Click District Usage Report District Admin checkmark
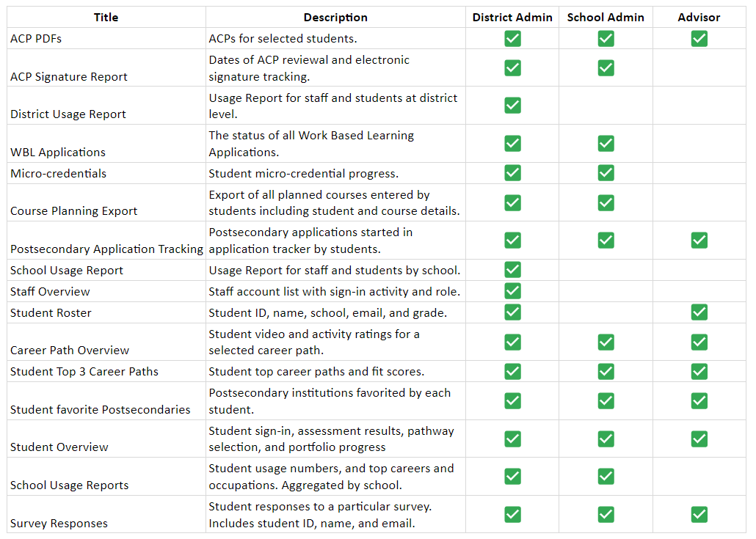756x539 pixels. coord(512,106)
